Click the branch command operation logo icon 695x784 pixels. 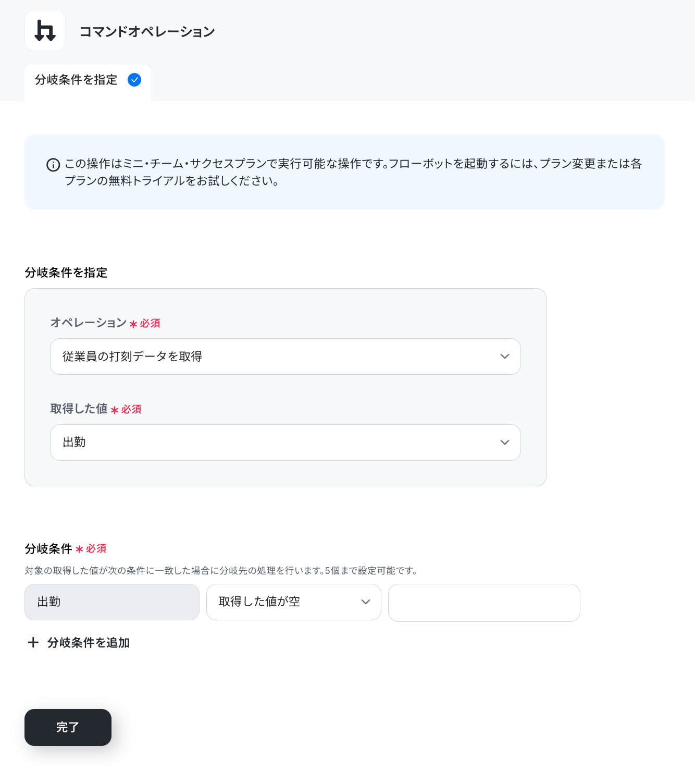pyautogui.click(x=45, y=31)
